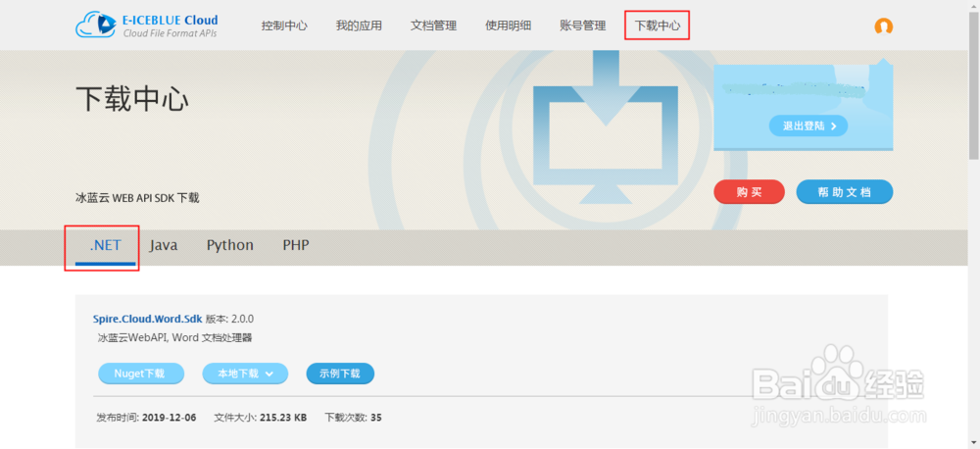Click the Nuget下载 button
The height and width of the screenshot is (449, 980).
click(x=140, y=374)
